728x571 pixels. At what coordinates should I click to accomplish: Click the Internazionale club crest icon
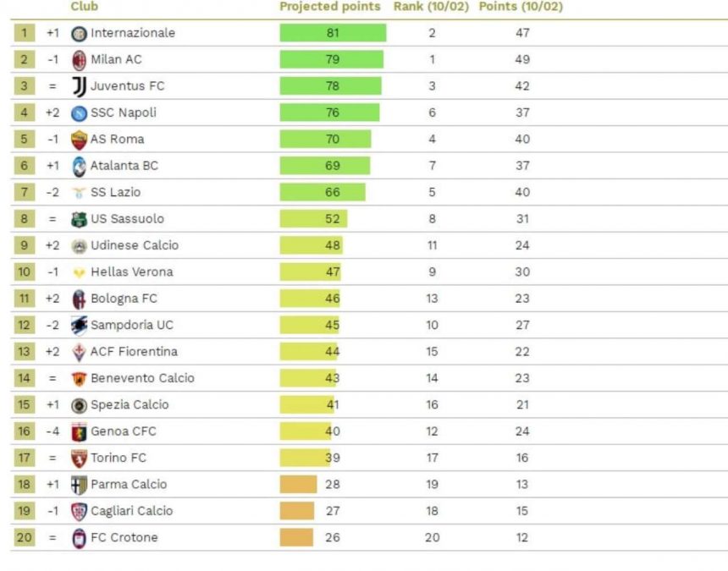coord(79,33)
